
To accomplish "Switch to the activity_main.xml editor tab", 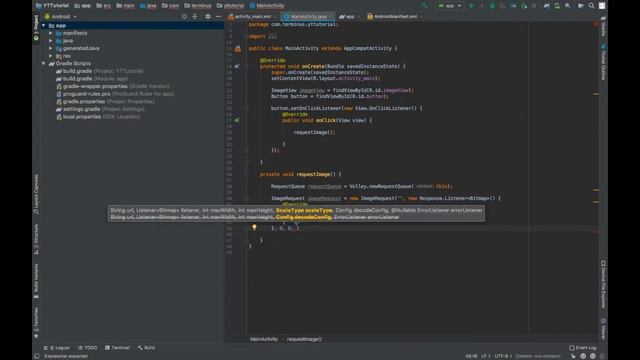I will [253, 17].
